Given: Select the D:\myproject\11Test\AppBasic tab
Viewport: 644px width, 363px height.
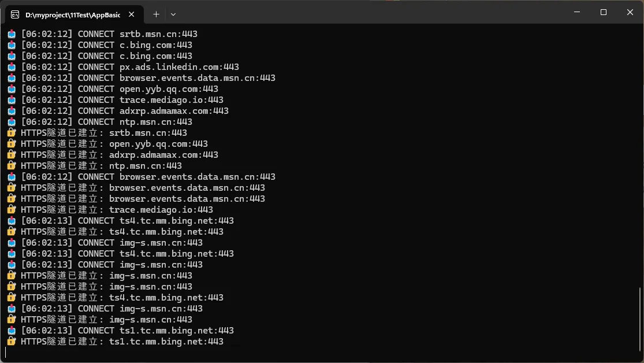Looking at the screenshot, I should (x=72, y=14).
